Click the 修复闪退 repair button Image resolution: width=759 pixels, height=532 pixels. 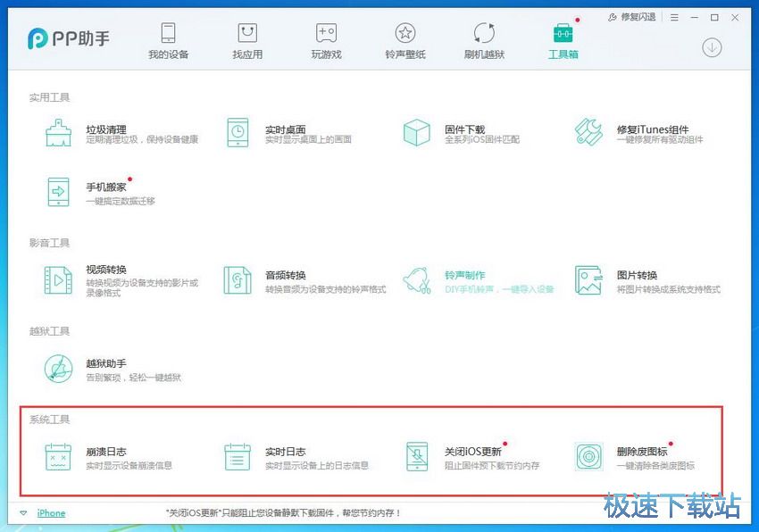coord(631,17)
